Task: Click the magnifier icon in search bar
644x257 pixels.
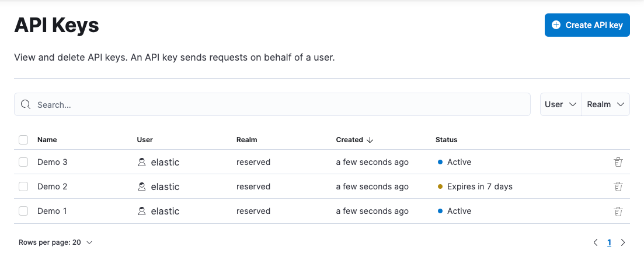Action: point(26,105)
